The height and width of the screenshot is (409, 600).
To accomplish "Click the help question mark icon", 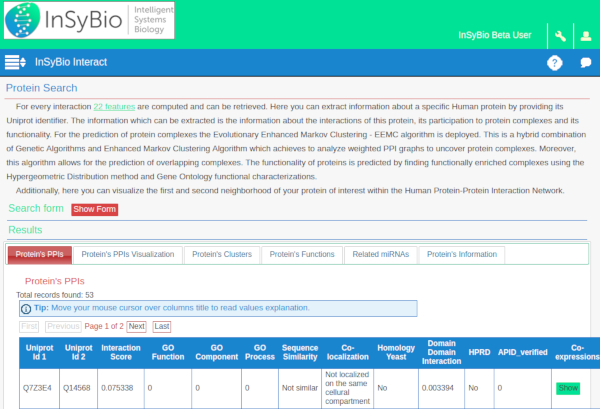I will (555, 63).
